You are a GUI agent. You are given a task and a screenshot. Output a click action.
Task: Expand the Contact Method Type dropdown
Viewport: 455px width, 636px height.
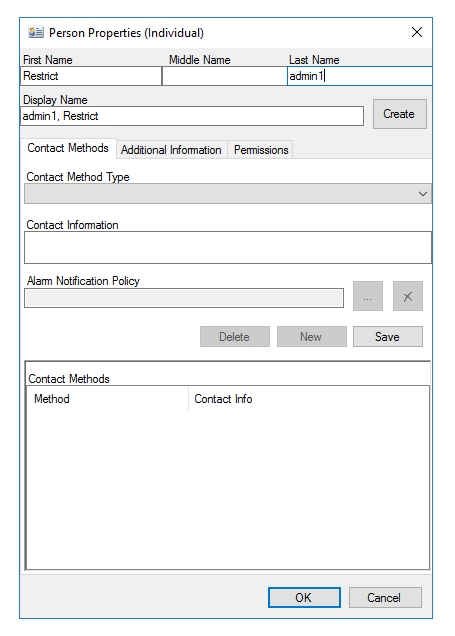[x=228, y=194]
